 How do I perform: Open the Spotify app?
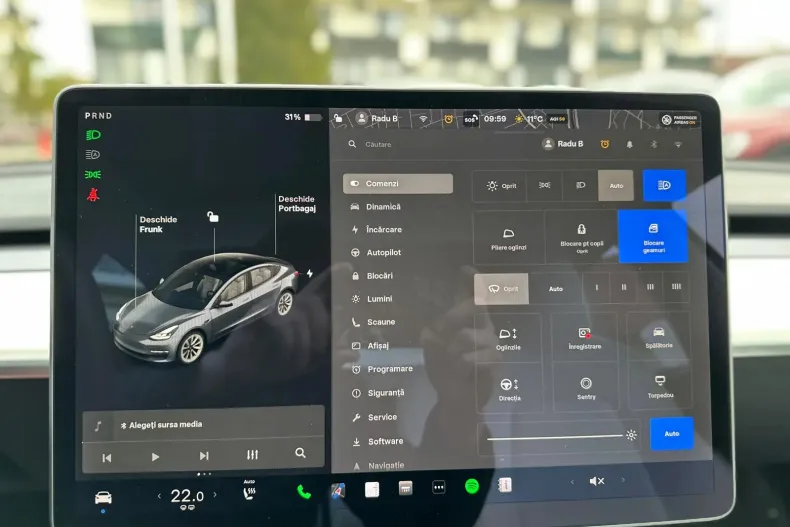(472, 486)
